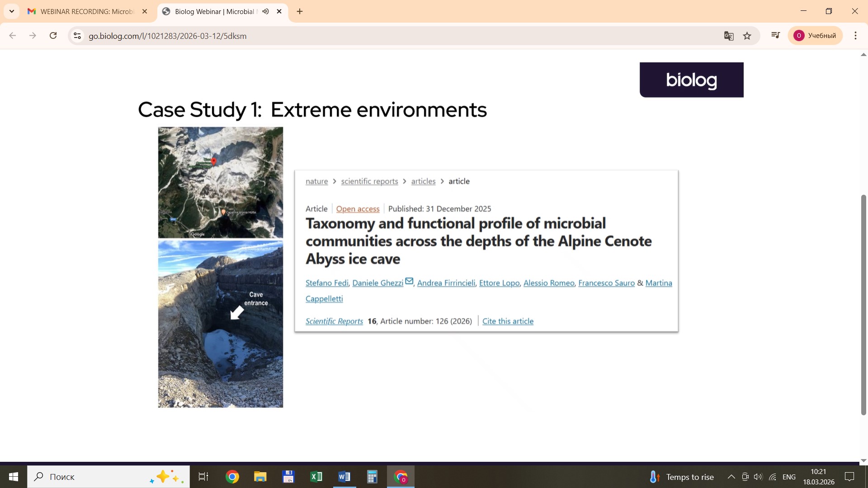Screen dimensions: 868x488
Task: Toggle ENG keyboard language indicator
Action: 789,477
